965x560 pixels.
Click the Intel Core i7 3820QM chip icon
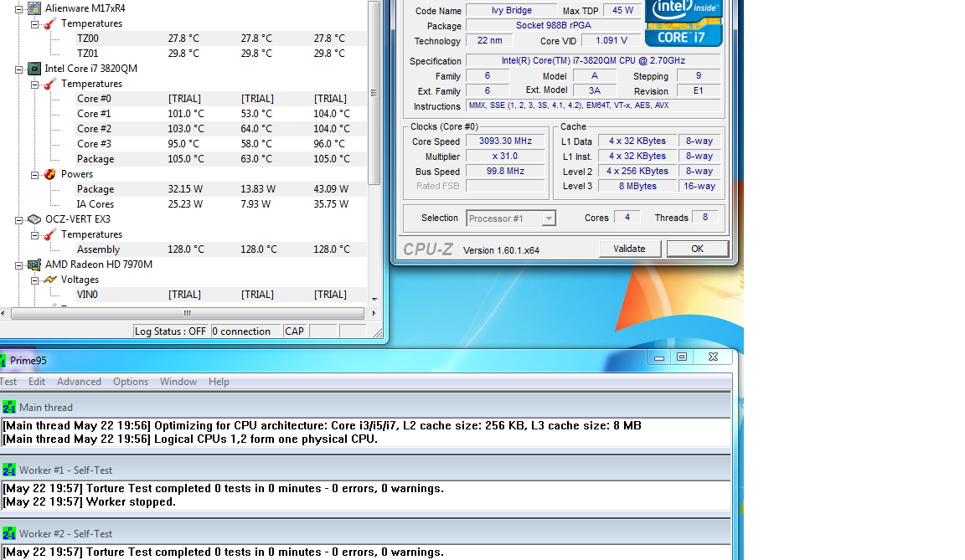pyautogui.click(x=34, y=69)
